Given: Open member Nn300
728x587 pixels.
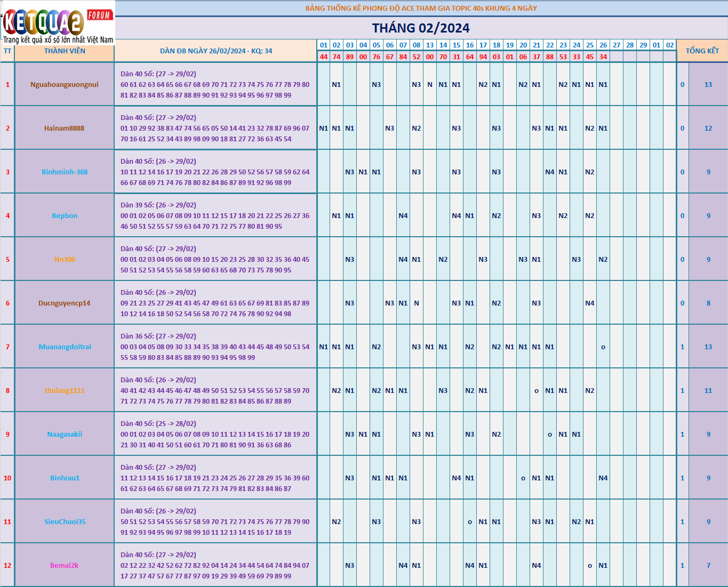Looking at the screenshot, I should [65, 259].
